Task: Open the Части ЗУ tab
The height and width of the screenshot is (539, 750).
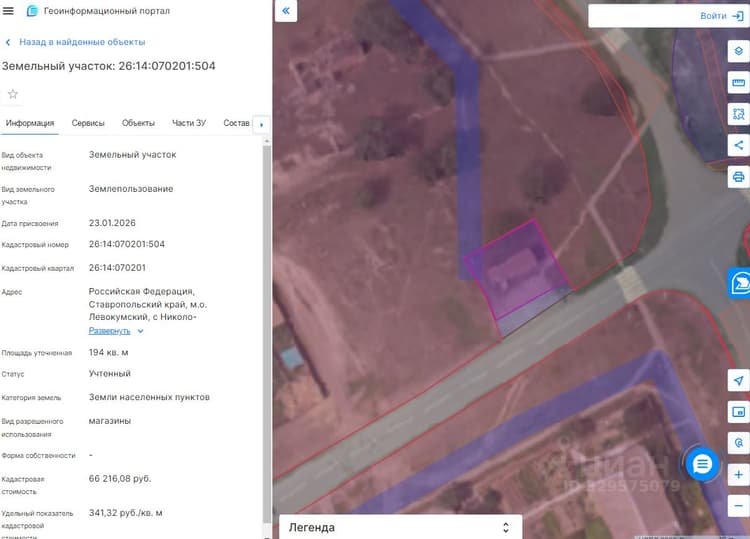Action: 189,123
